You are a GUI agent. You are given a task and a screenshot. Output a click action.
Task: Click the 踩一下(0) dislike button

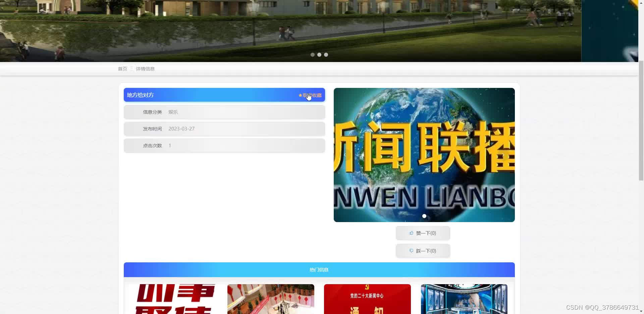tap(423, 251)
